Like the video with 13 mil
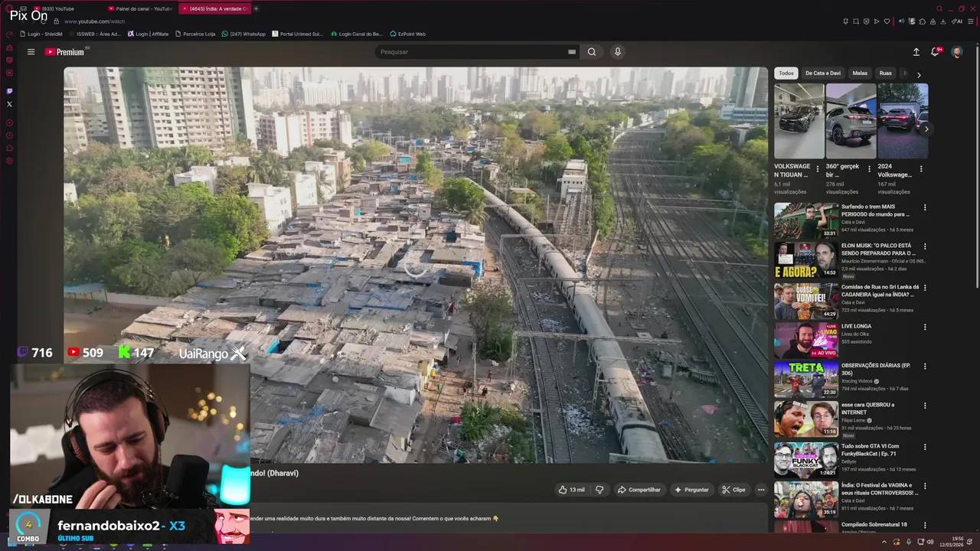The height and width of the screenshot is (551, 980). click(572, 490)
